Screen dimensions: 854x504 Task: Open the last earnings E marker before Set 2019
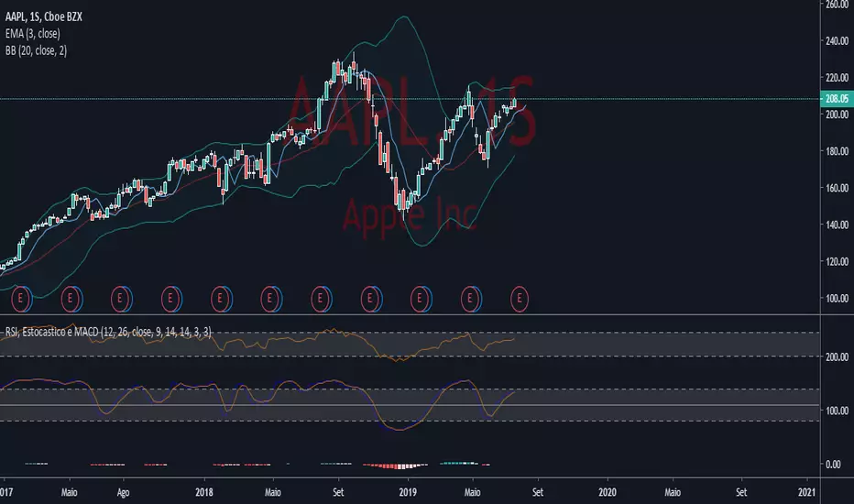coord(520,299)
